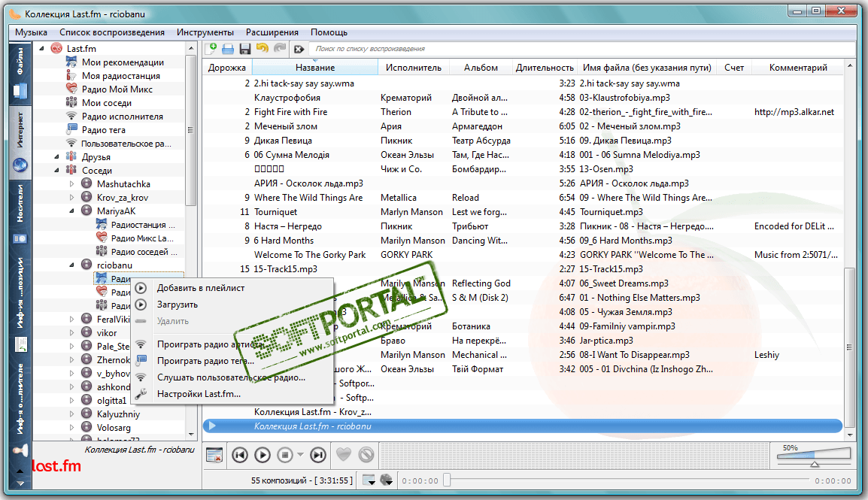Click the clear playlist icon in the bottom bar
The height and width of the screenshot is (500, 868).
point(214,455)
